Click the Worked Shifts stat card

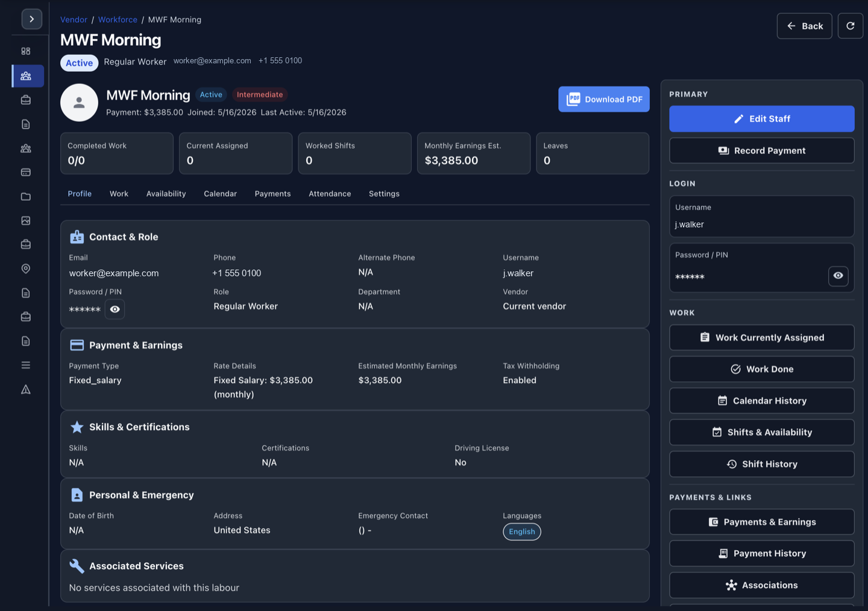click(x=354, y=153)
